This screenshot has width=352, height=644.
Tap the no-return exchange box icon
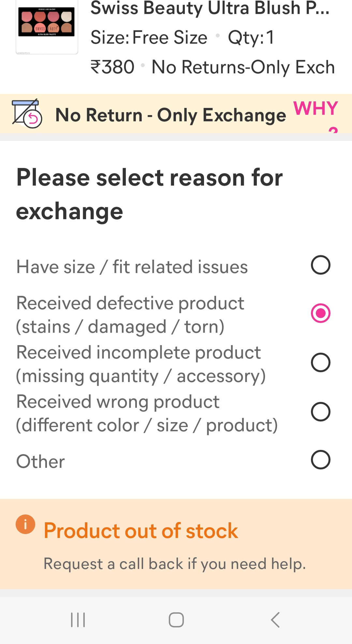[x=27, y=114]
